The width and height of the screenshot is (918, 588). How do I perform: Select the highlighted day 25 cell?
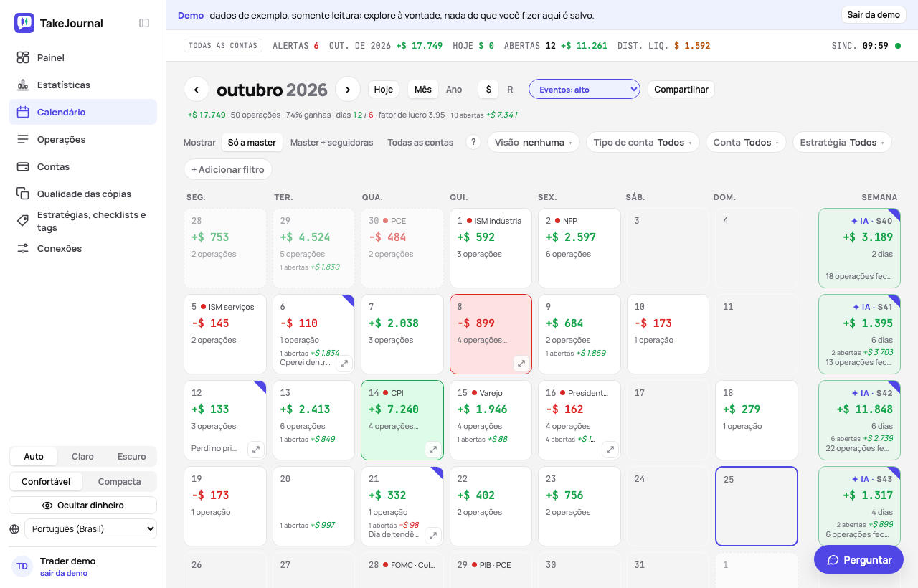(x=757, y=506)
